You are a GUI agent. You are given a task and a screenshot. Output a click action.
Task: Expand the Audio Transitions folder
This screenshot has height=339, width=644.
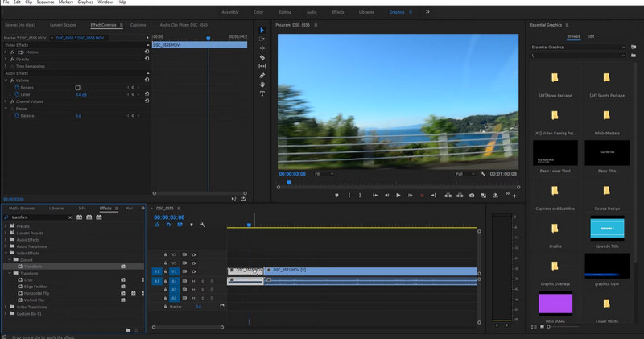point(6,246)
